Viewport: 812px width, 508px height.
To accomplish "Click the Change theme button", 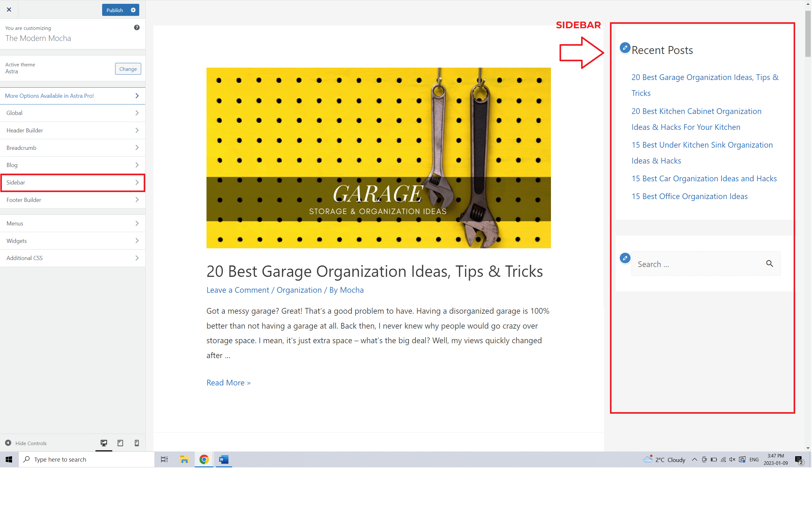I will (x=128, y=69).
